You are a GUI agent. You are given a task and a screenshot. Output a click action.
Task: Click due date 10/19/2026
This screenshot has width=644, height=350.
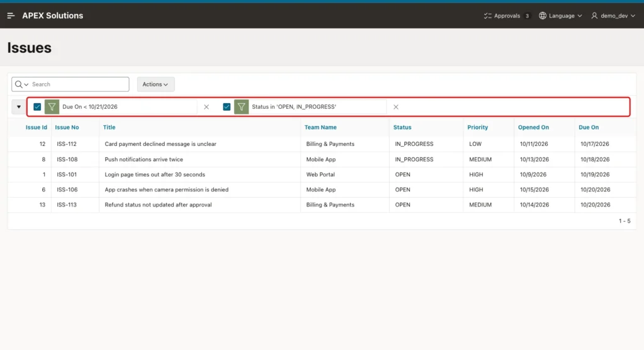[x=595, y=175]
